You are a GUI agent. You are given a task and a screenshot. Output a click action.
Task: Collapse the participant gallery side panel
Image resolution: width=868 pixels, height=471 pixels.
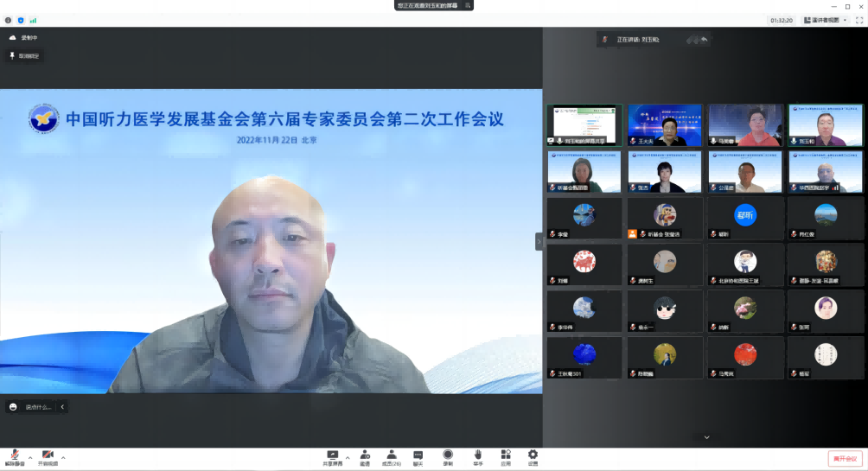pos(539,241)
